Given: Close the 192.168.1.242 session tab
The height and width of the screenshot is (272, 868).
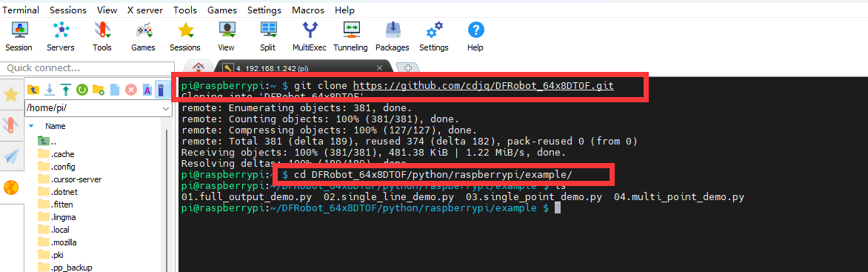Looking at the screenshot, I should 379,68.
